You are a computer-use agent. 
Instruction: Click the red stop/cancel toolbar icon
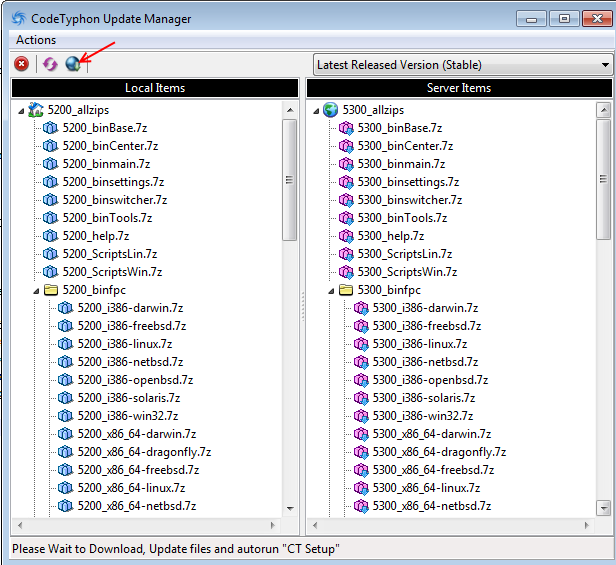(21, 64)
